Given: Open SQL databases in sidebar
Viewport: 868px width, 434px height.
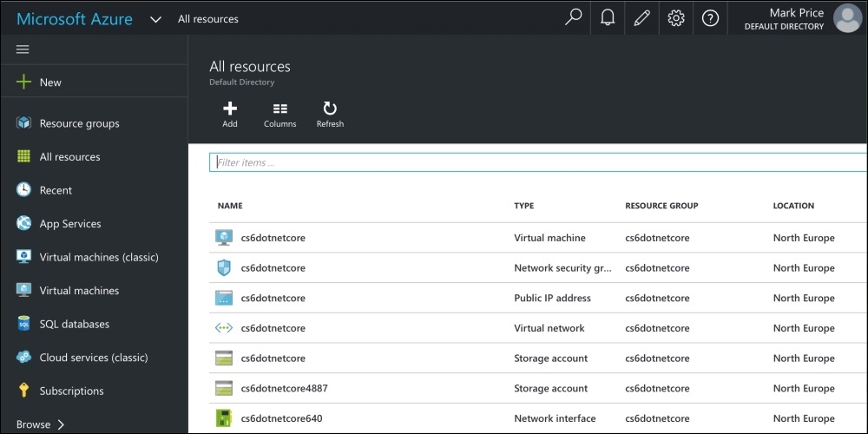Looking at the screenshot, I should [x=74, y=324].
